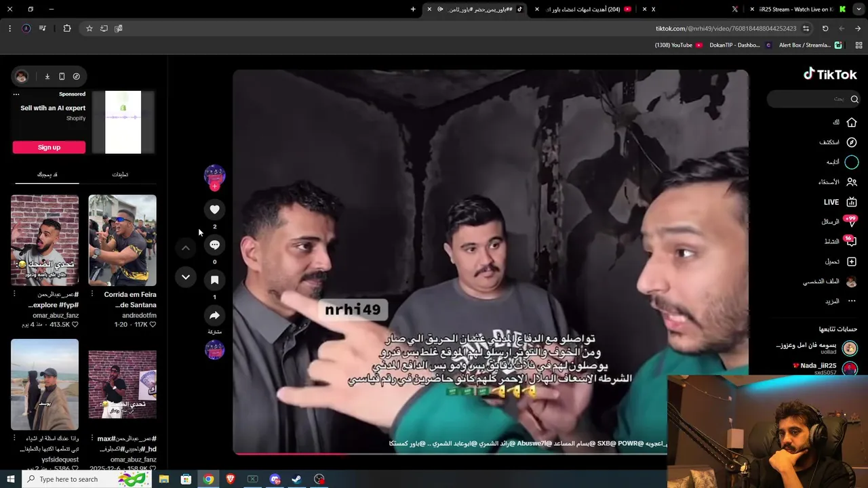The height and width of the screenshot is (488, 868).
Task: Click the Windows Start button
Action: point(10,479)
